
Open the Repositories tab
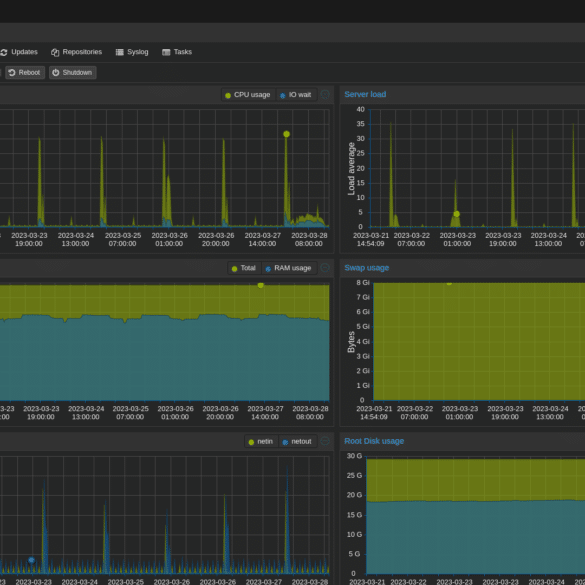click(76, 52)
